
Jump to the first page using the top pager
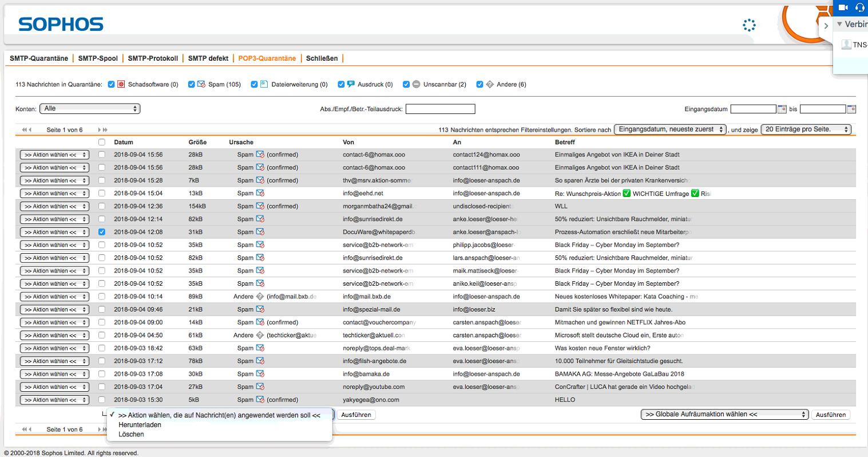(24, 130)
